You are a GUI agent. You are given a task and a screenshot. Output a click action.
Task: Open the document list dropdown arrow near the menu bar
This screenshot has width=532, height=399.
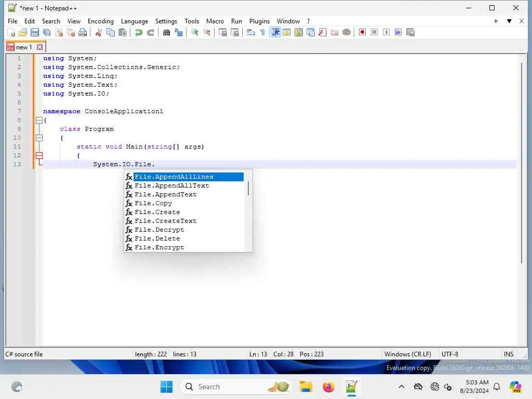[509, 21]
